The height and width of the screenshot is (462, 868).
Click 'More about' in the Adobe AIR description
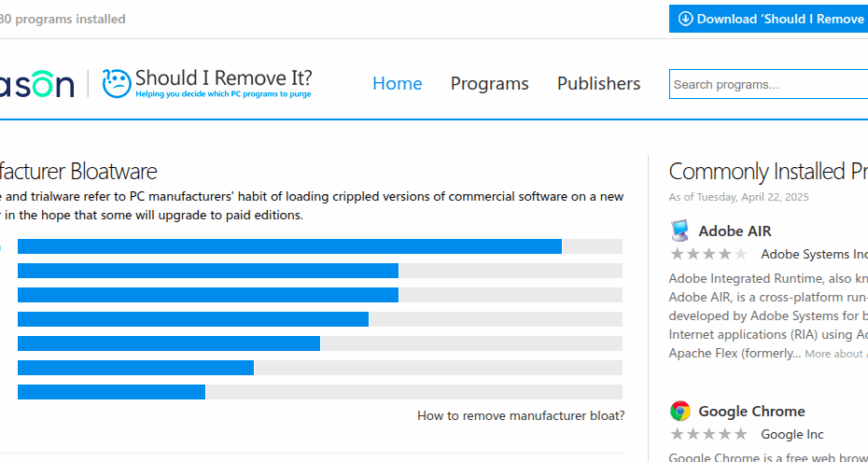tap(834, 354)
